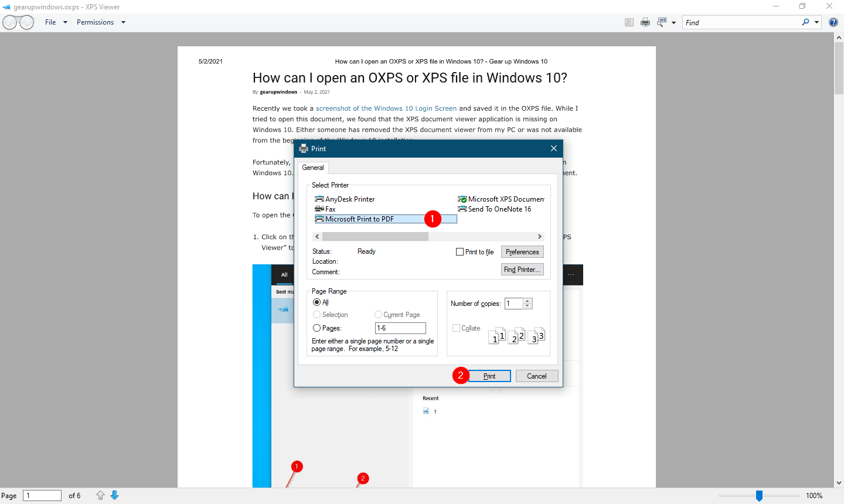Click the forward navigation arrow
The height and width of the screenshot is (504, 844).
[26, 22]
